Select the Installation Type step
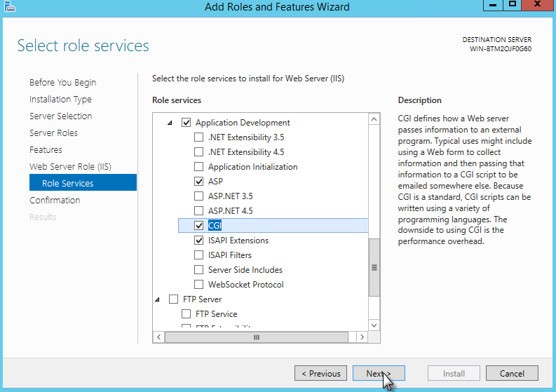This screenshot has width=556, height=392. point(60,100)
